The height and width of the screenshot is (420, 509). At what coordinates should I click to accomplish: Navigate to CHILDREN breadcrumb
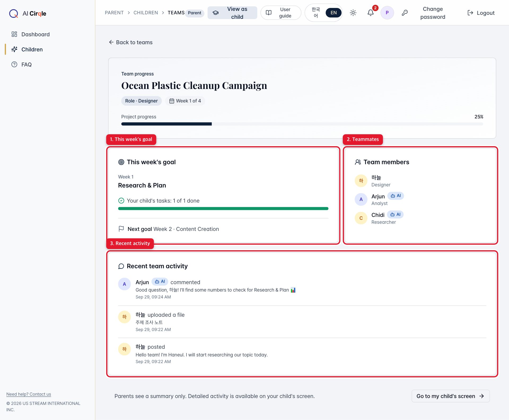pos(146,13)
